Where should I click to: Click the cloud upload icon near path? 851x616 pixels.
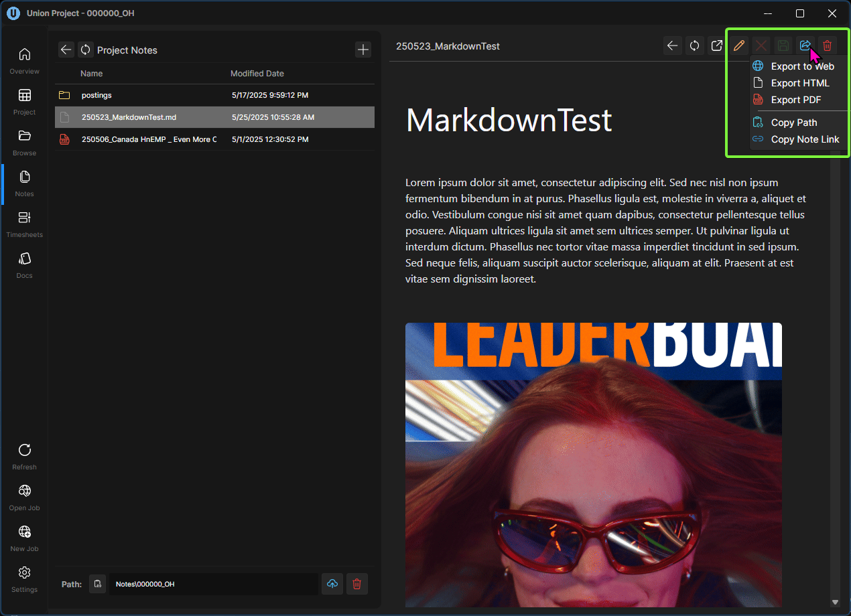[332, 584]
